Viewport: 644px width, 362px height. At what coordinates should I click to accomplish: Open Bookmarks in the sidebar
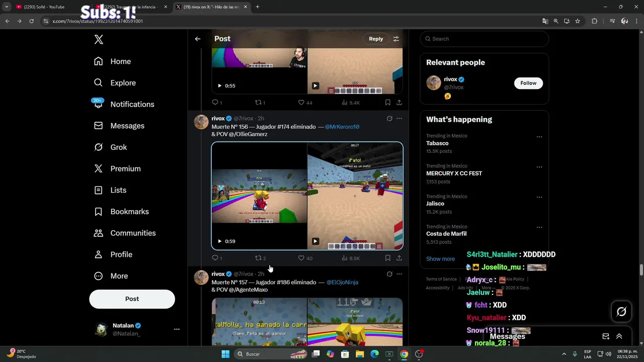121,212
